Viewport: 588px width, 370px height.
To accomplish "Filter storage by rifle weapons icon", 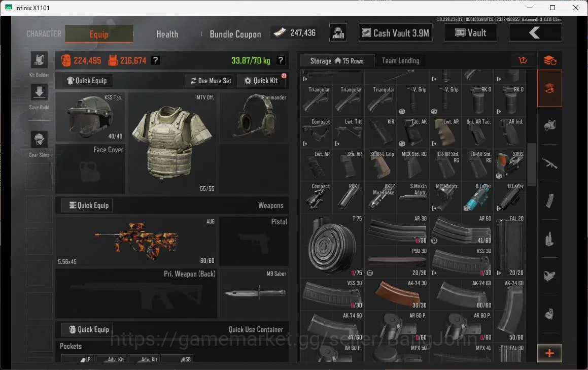I will (x=550, y=163).
